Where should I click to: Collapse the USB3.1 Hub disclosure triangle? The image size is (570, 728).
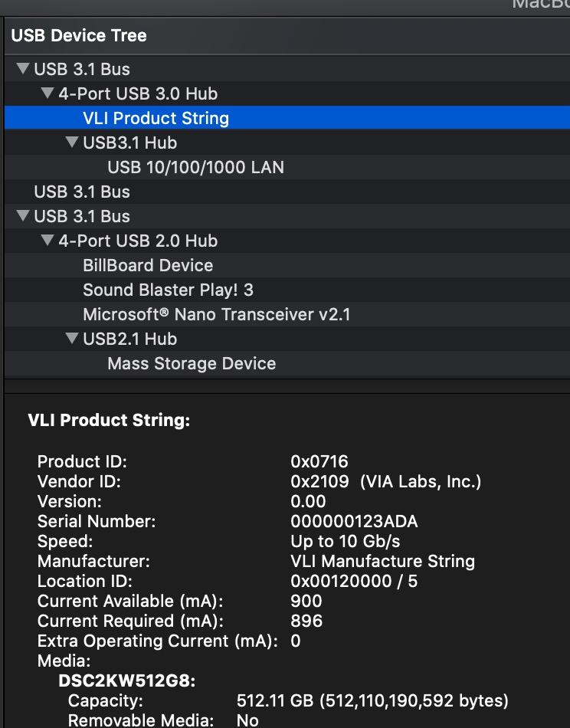point(71,143)
